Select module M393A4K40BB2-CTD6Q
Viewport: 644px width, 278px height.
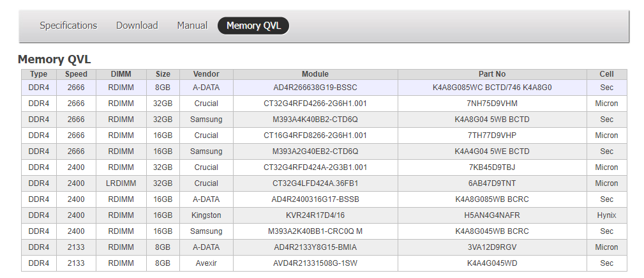[x=315, y=120]
